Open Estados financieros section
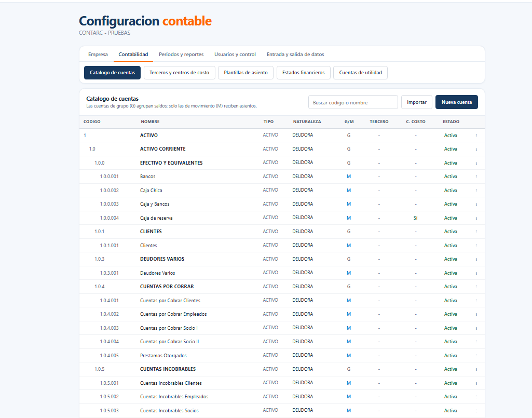 304,73
